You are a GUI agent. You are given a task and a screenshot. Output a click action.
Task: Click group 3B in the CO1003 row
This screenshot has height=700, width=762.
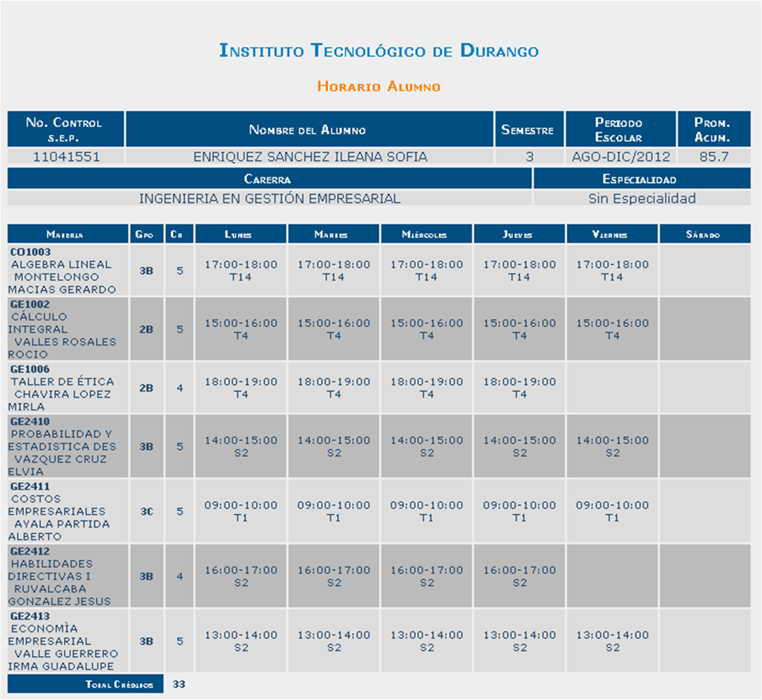pos(146,270)
